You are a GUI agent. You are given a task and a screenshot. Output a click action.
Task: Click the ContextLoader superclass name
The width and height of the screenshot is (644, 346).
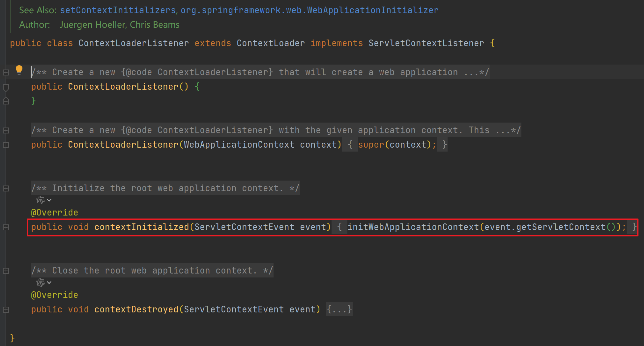pyautogui.click(x=271, y=43)
